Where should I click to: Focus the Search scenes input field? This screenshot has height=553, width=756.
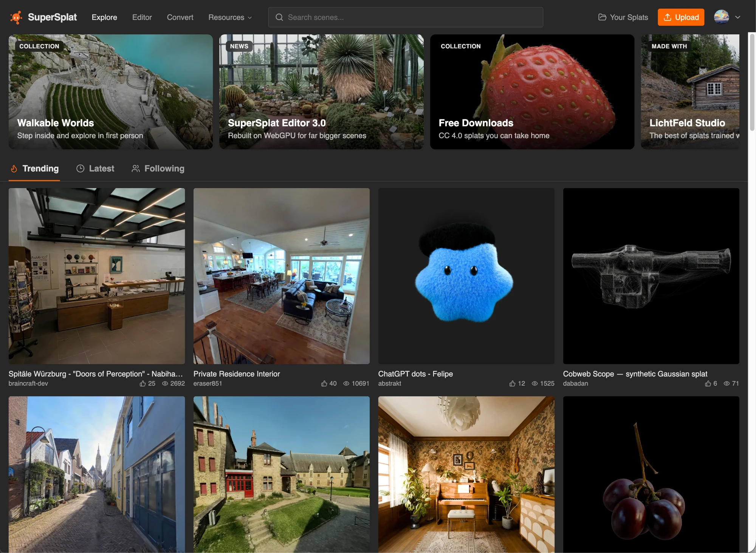[406, 17]
